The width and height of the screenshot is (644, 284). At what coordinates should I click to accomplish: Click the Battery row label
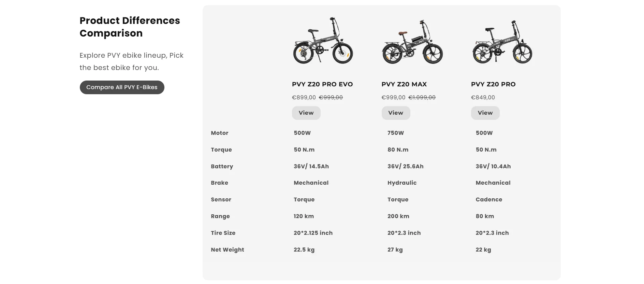222,167
